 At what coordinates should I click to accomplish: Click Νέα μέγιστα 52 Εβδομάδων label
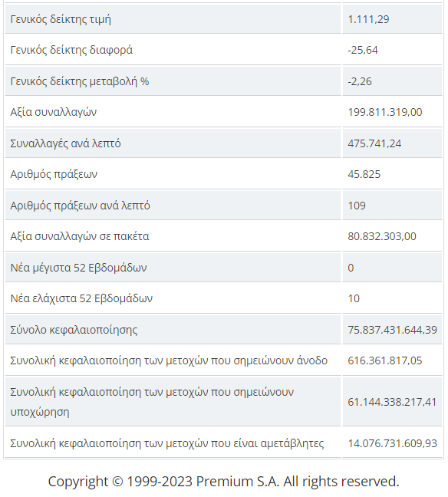[x=78, y=268]
